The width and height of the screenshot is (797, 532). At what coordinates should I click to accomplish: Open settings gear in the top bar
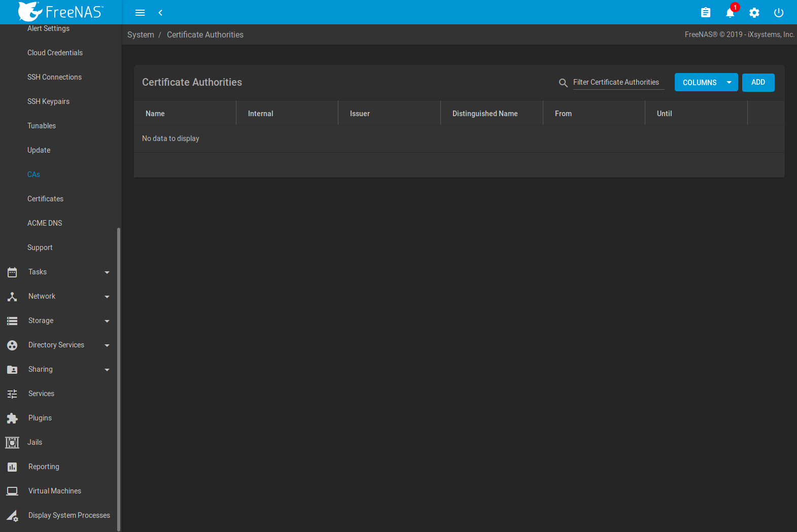754,13
